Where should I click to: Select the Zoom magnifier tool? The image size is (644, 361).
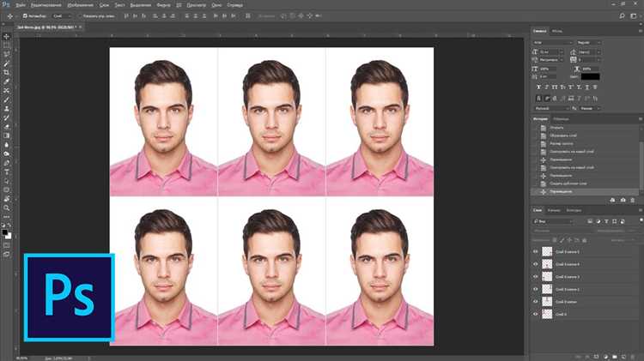point(6,208)
